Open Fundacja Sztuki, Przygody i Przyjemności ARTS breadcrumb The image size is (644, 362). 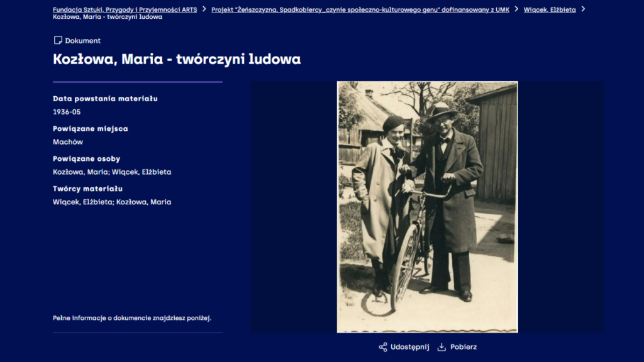click(x=125, y=9)
